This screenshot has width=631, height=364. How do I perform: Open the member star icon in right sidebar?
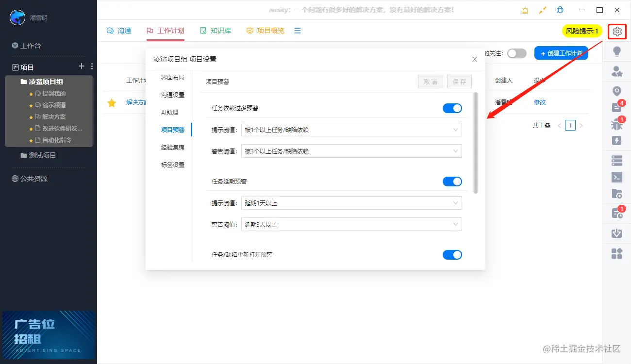point(617,72)
